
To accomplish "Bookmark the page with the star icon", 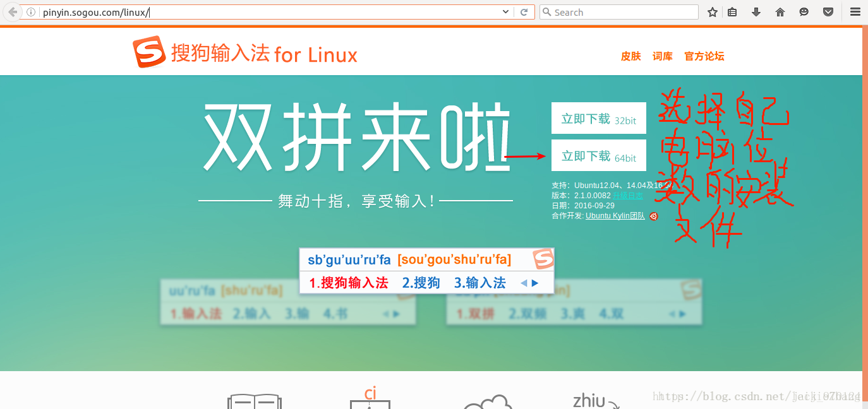I will (x=712, y=11).
